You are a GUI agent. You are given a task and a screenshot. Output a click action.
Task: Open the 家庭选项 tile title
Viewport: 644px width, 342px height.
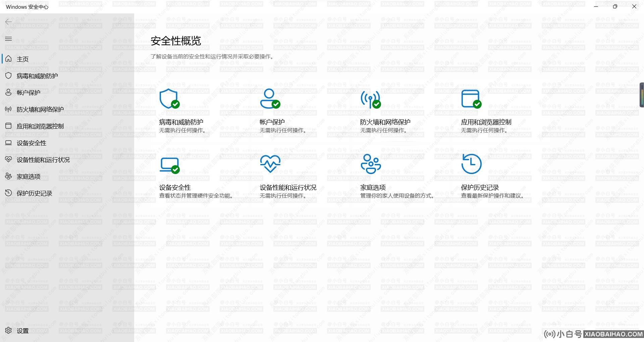point(373,187)
